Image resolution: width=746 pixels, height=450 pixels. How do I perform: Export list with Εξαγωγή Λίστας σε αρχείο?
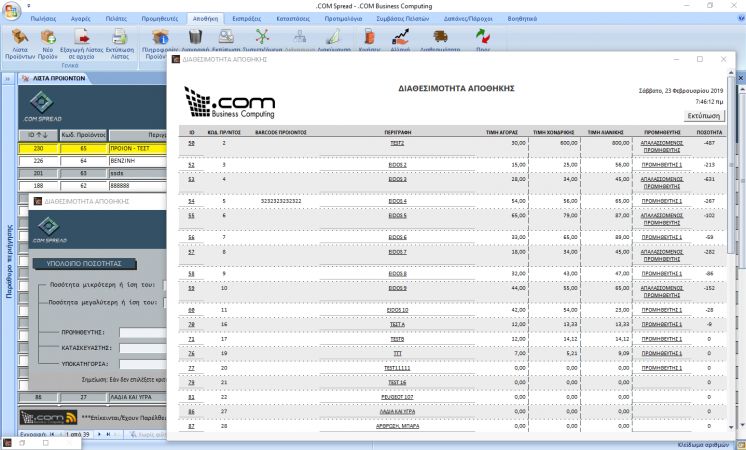coord(82,44)
